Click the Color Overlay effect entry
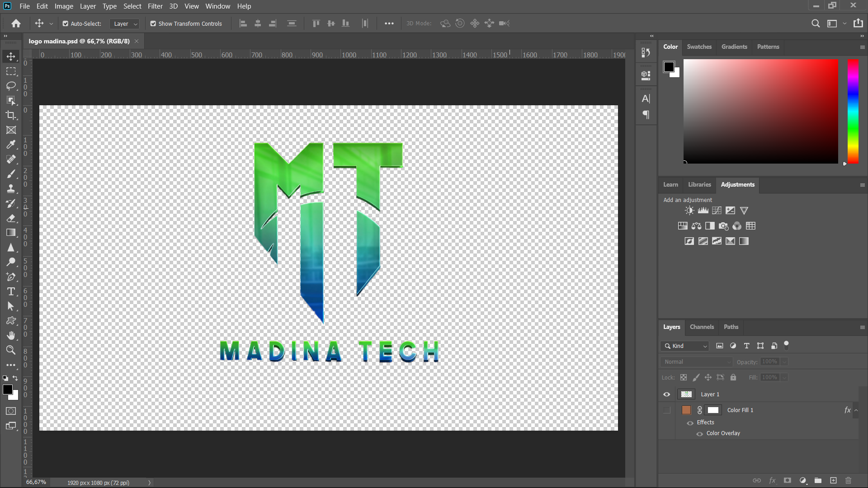The width and height of the screenshot is (868, 488). [723, 433]
